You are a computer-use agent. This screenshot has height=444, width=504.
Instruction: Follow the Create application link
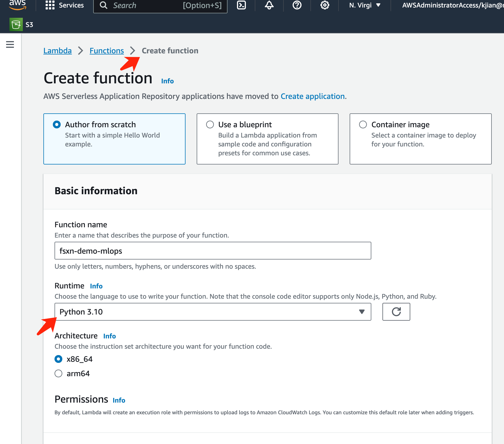[313, 96]
